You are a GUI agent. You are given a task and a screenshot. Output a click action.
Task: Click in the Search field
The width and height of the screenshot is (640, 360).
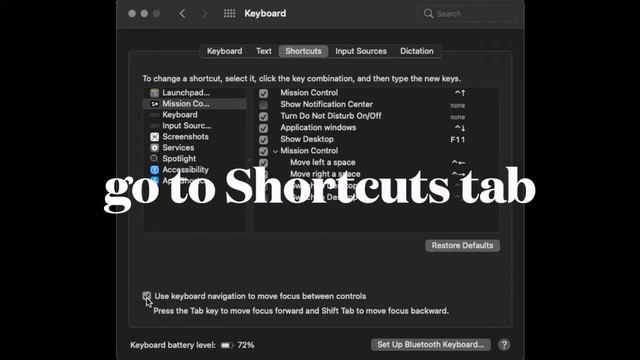click(467, 13)
